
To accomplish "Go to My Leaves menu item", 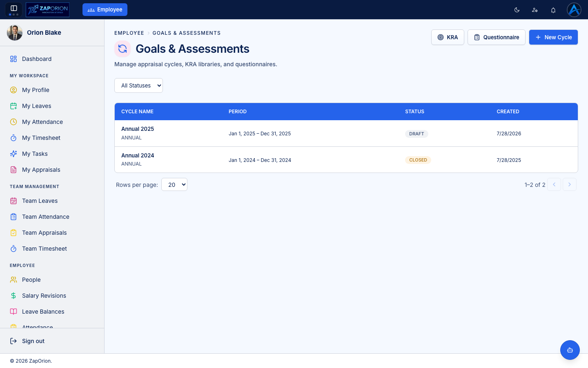I will click(x=52, y=106).
